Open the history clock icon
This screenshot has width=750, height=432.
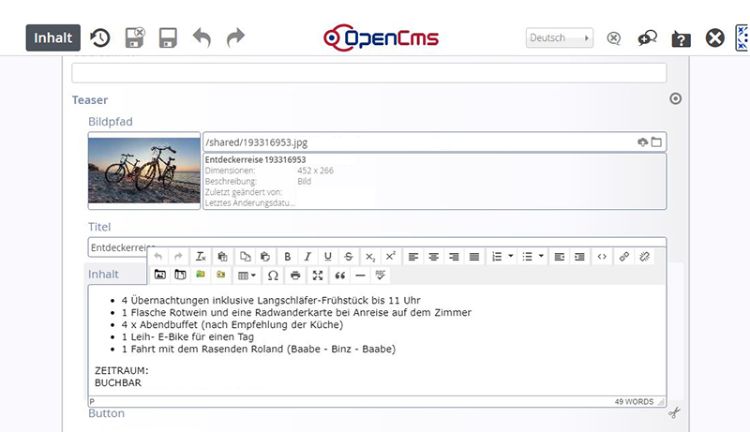click(x=100, y=38)
